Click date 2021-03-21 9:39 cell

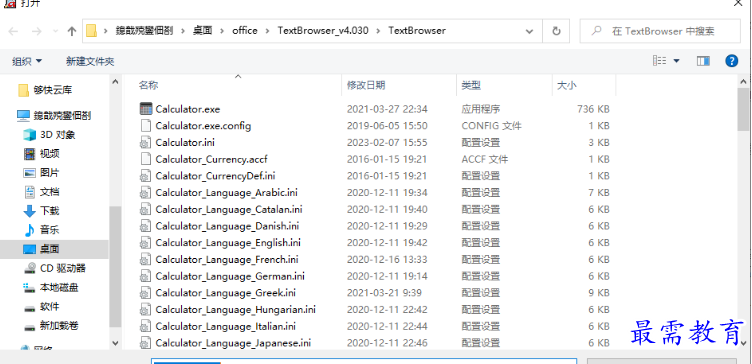pyautogui.click(x=384, y=293)
